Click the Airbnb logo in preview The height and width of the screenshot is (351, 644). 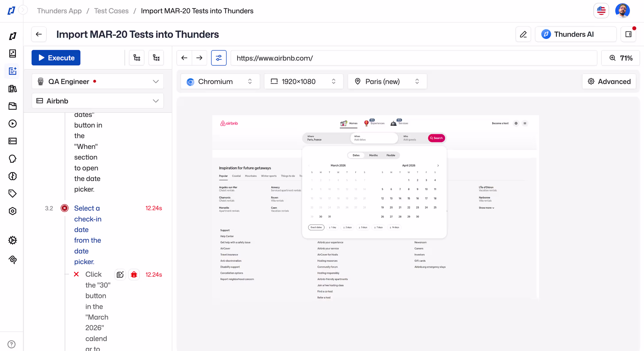pyautogui.click(x=229, y=123)
